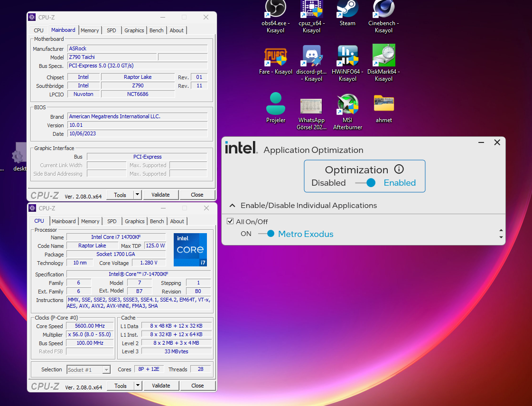Screen dimensions: 532x406
Task: Click the NCT6686 LPCIO field
Action: tap(138, 94)
